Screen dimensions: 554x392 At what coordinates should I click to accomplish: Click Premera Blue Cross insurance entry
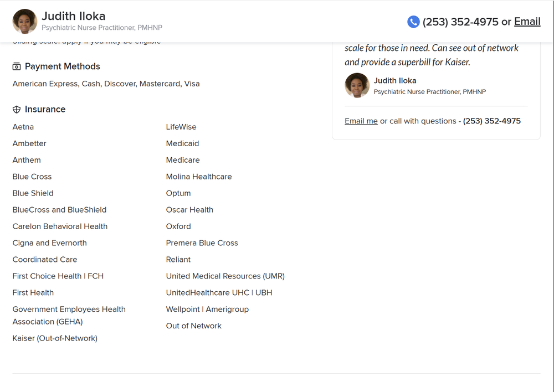pyautogui.click(x=202, y=243)
